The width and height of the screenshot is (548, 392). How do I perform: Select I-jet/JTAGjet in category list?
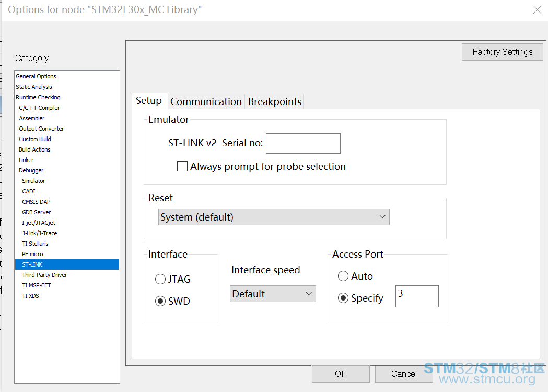click(67, 223)
